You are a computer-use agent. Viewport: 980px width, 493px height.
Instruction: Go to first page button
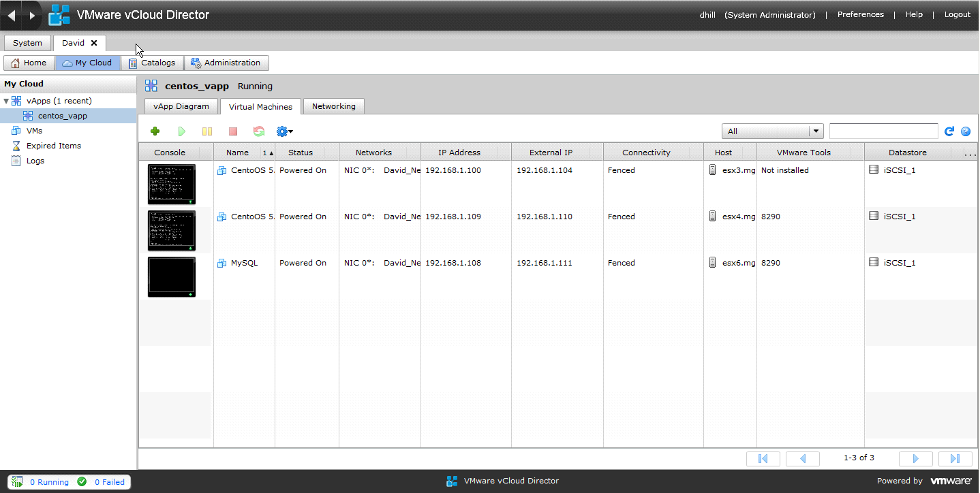763,458
